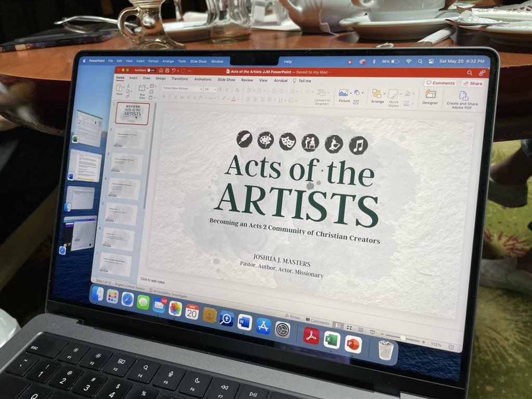Click the Share button

coord(473,84)
